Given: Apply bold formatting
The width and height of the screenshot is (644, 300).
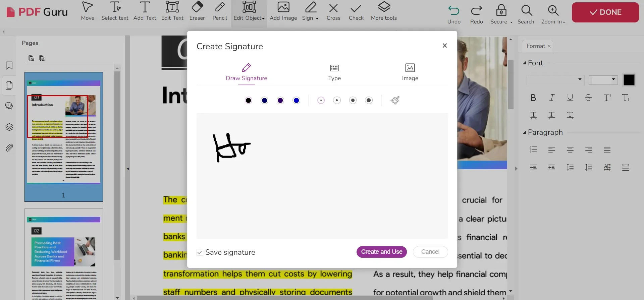Looking at the screenshot, I should pyautogui.click(x=533, y=98).
